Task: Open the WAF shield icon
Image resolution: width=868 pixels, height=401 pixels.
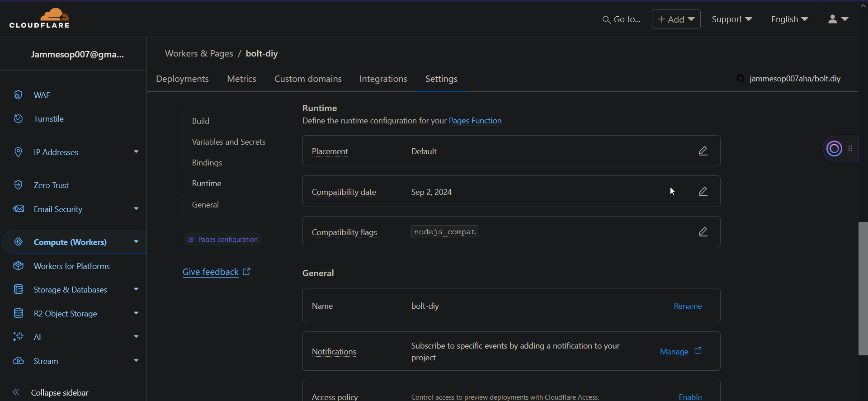Action: click(18, 95)
